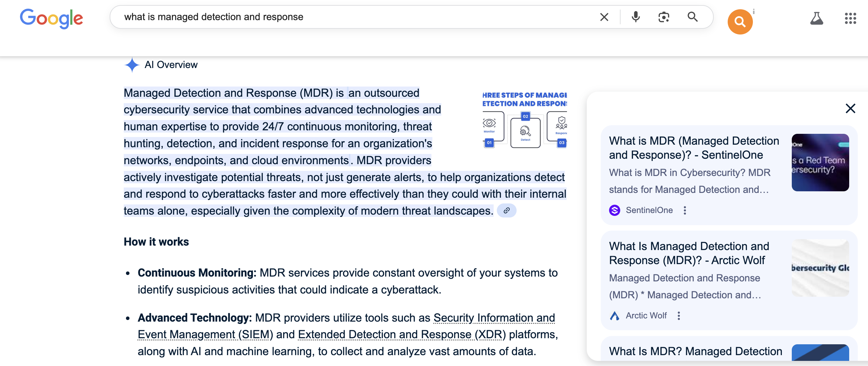Click the SentinelOne Red Team thumbnail
The image size is (868, 366).
tap(820, 163)
